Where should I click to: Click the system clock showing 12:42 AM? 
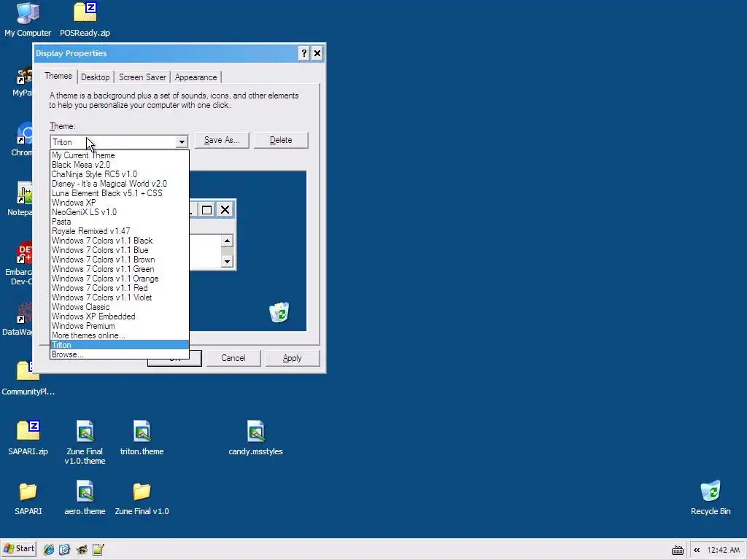pos(723,550)
